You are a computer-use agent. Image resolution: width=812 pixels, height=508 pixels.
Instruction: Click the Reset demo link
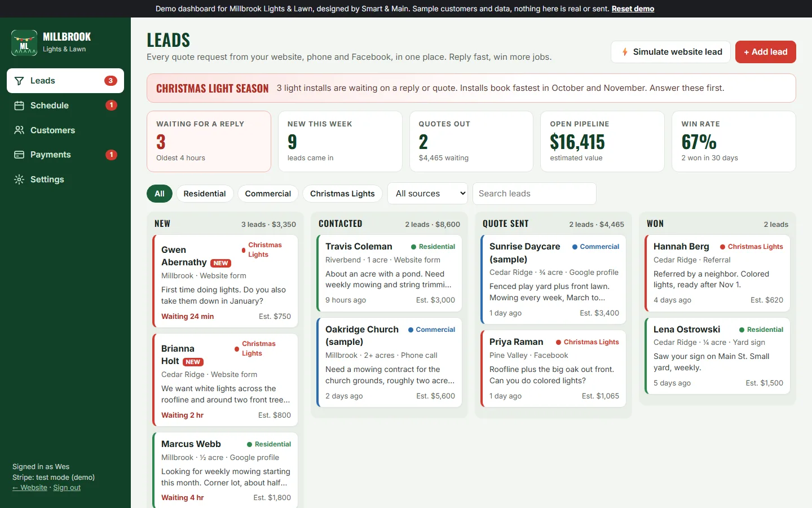[x=633, y=9]
